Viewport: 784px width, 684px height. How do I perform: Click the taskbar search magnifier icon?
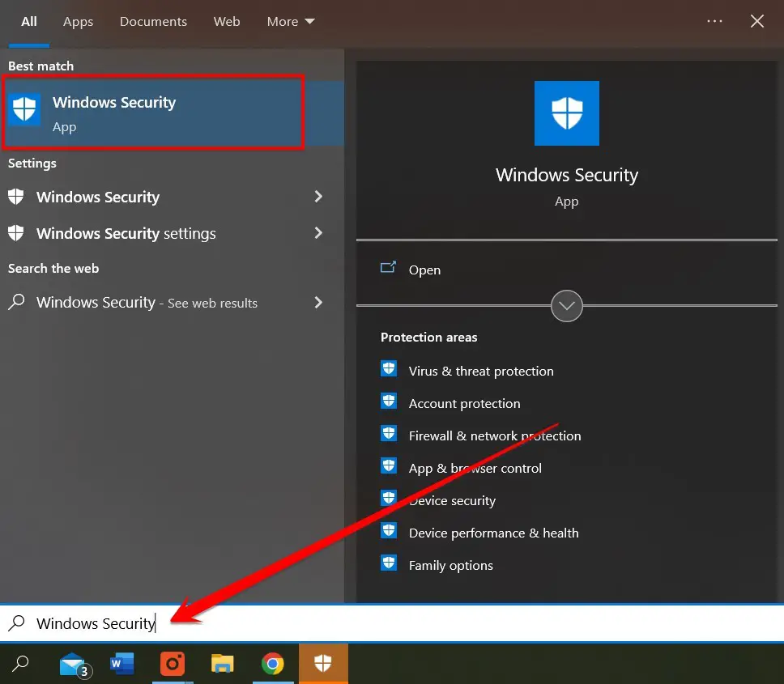click(20, 664)
